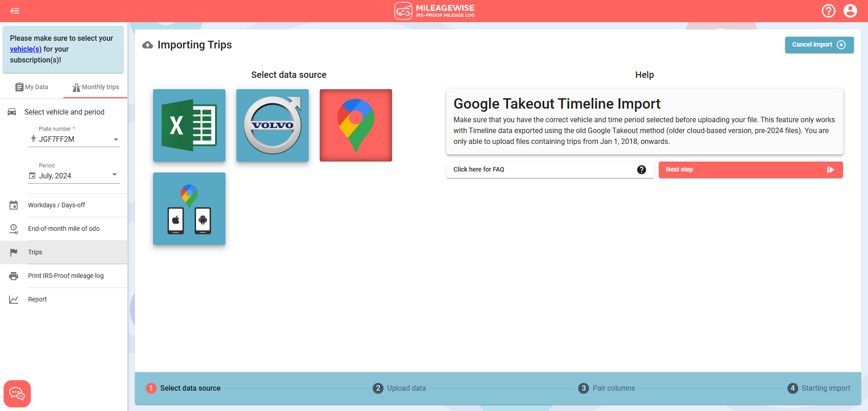Image resolution: width=868 pixels, height=411 pixels.
Task: Click the Help heading
Action: [x=644, y=75]
